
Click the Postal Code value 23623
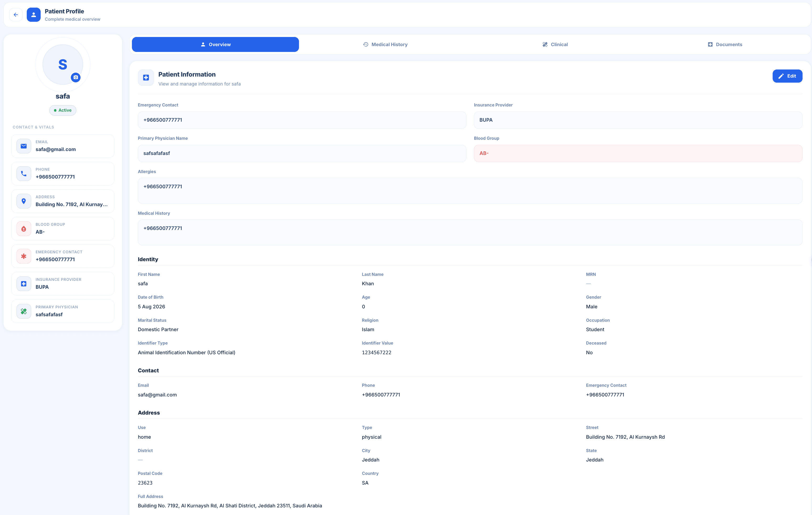point(145,483)
